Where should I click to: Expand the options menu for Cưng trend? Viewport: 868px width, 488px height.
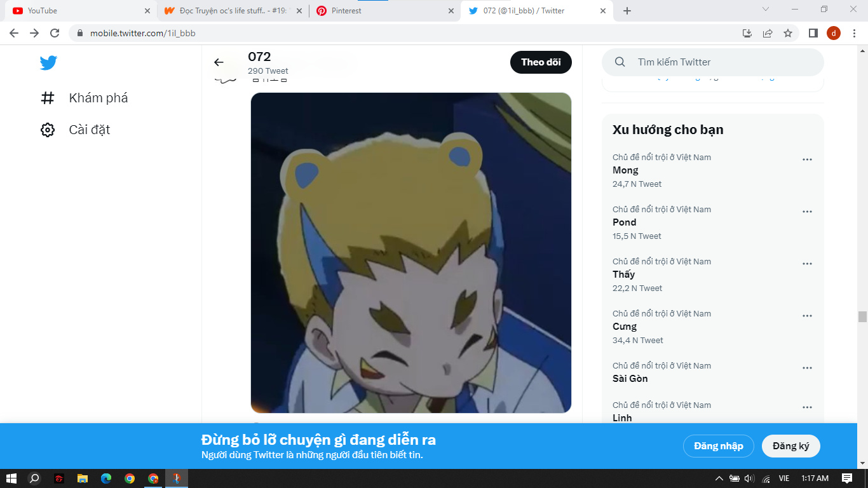pos(807,316)
